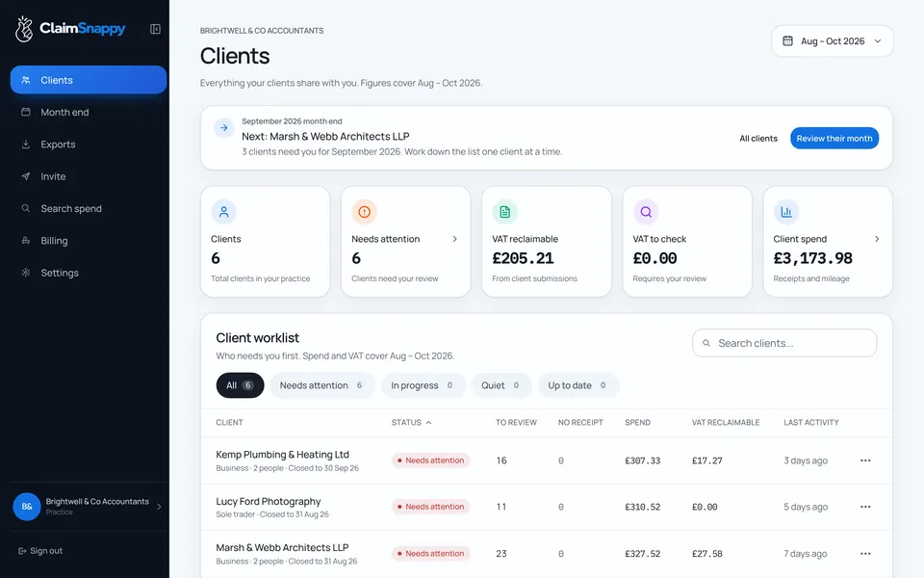Click the £307.33 spend value
The image size is (924, 578).
[642, 460]
